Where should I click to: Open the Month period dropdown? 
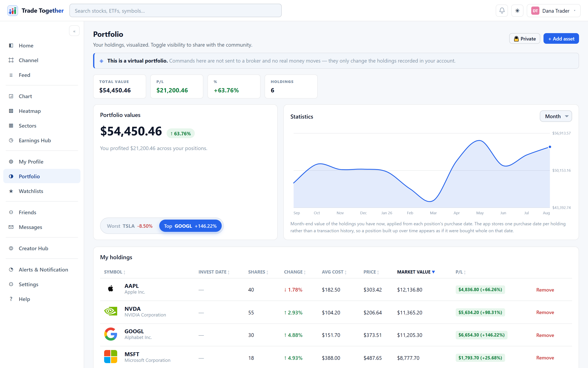click(x=556, y=116)
